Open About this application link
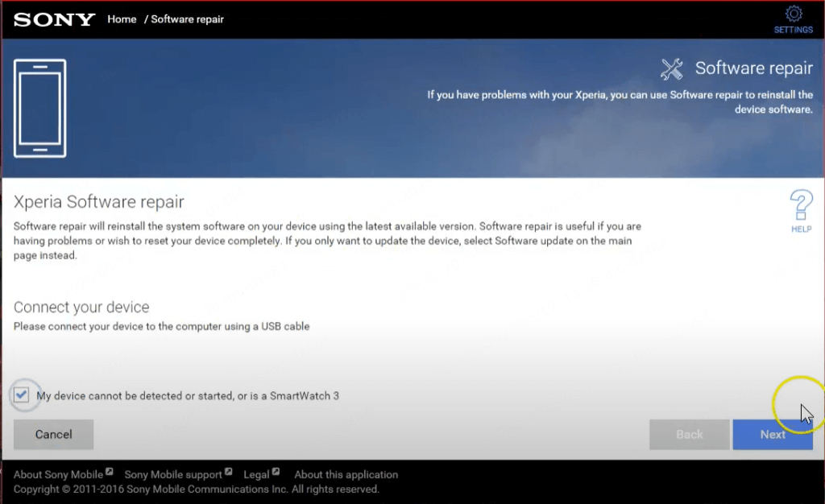 click(x=346, y=474)
